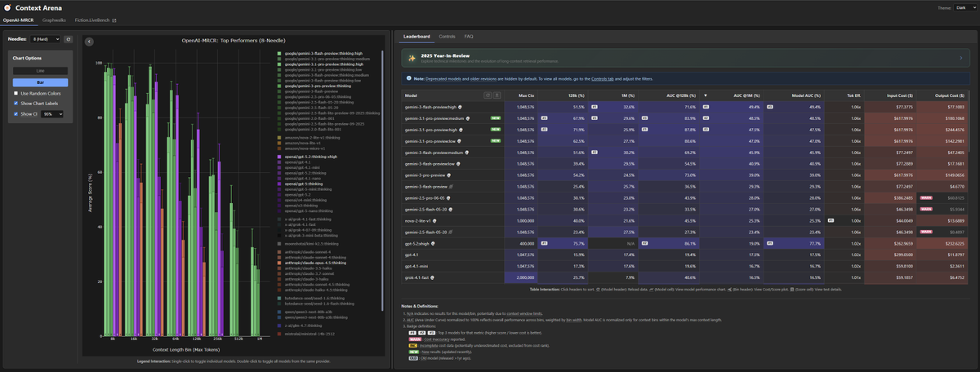Screen dimensions: 980x372
Task: Click the 'older revisions' link in the note
Action: [483, 77]
